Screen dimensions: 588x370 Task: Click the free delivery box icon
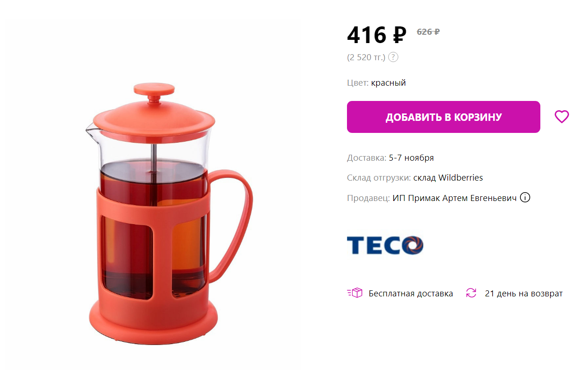355,293
